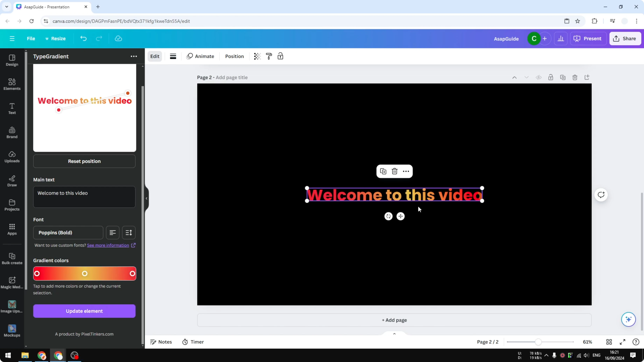The image size is (644, 362).
Task: Click the rotate handle below text
Action: pyautogui.click(x=388, y=216)
